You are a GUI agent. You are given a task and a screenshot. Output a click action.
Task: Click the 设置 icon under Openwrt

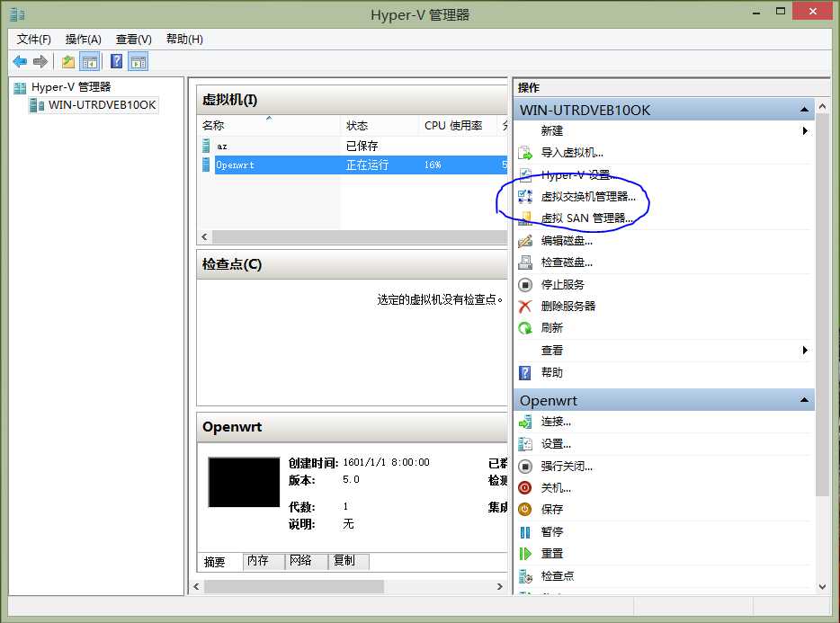pyautogui.click(x=525, y=444)
